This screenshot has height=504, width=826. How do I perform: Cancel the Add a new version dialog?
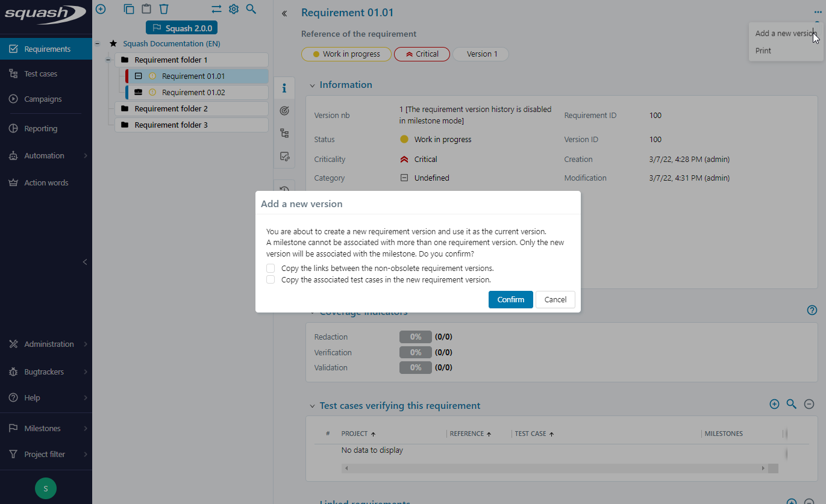(x=555, y=299)
